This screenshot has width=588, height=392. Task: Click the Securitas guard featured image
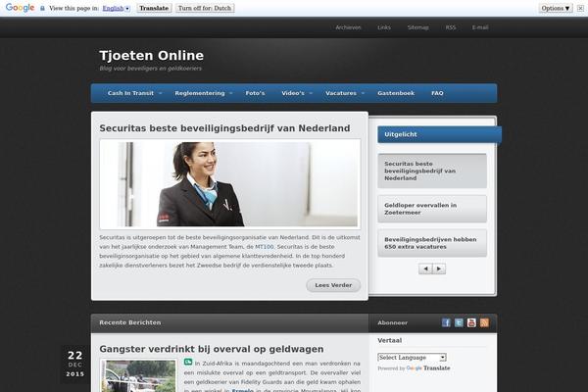point(230,184)
